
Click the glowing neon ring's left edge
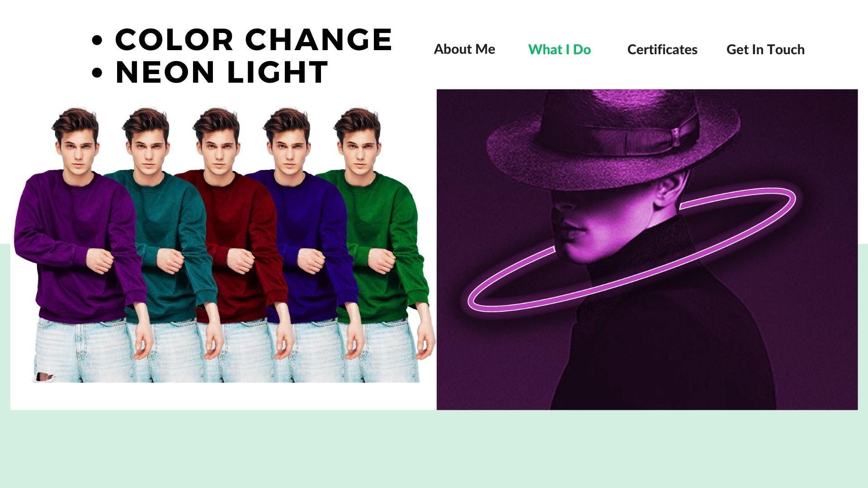click(472, 298)
